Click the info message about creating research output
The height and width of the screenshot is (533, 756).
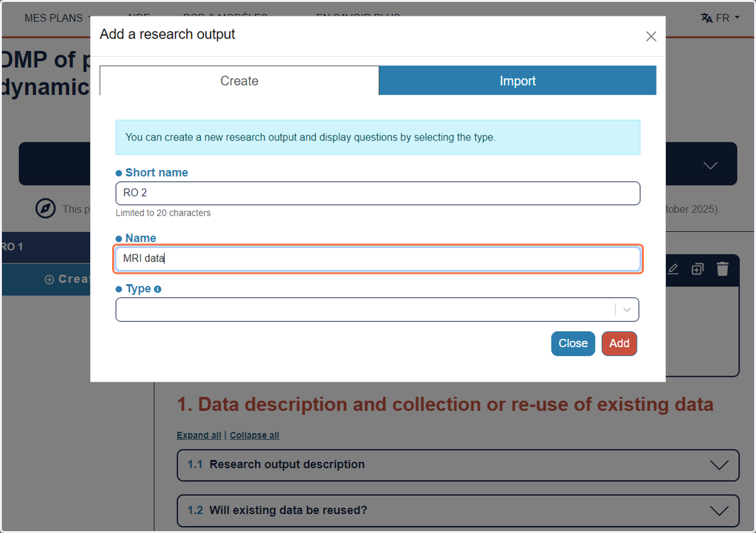378,137
